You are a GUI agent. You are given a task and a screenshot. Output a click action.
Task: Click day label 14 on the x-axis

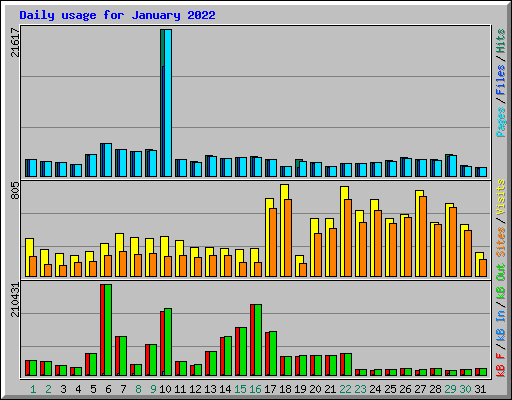coord(225,389)
